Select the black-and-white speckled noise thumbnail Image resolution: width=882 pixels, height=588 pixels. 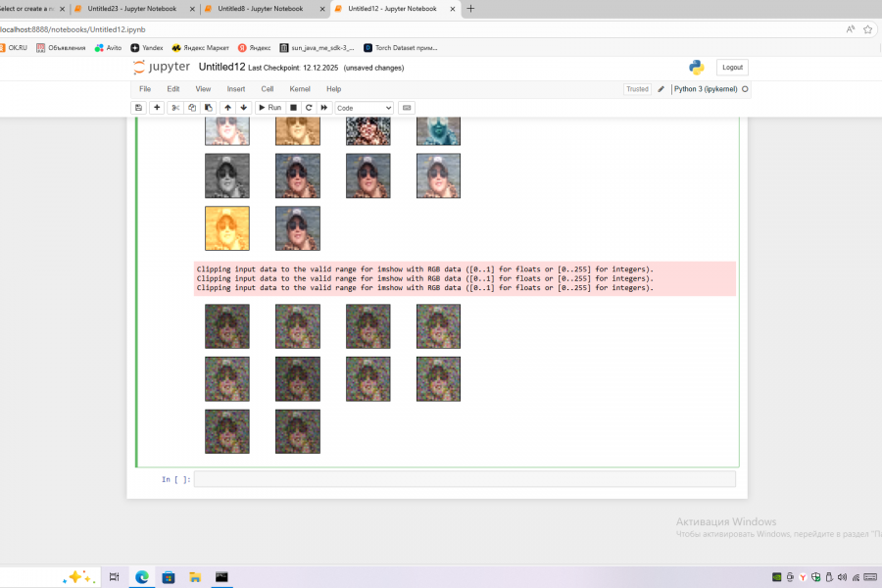[367, 131]
